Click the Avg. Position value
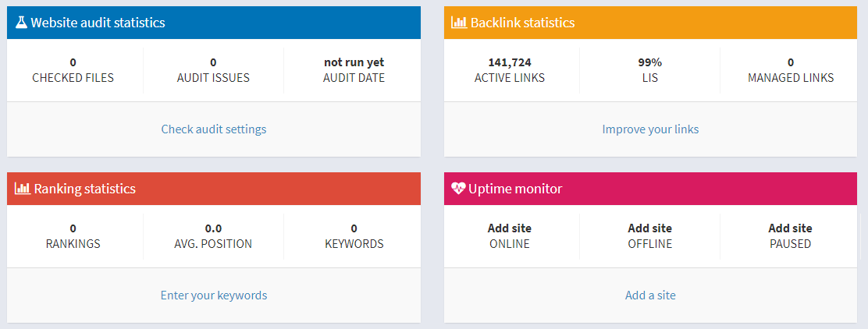Image resolution: width=868 pixels, height=329 pixels. 213,228
